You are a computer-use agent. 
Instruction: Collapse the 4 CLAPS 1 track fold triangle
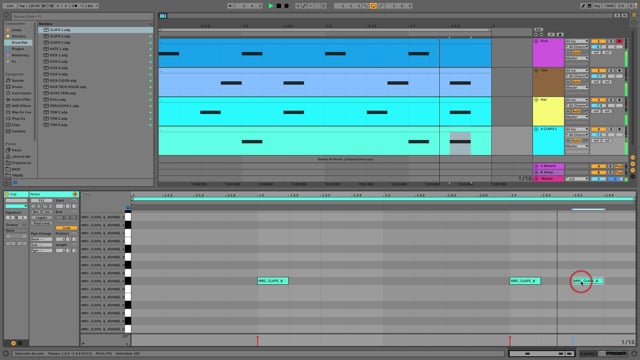pos(536,129)
